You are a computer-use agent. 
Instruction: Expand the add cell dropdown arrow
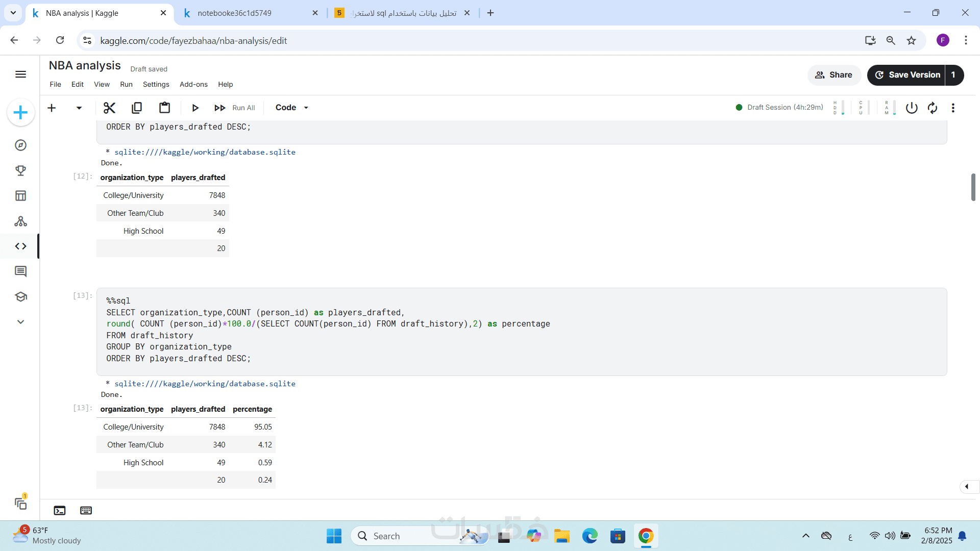click(79, 108)
